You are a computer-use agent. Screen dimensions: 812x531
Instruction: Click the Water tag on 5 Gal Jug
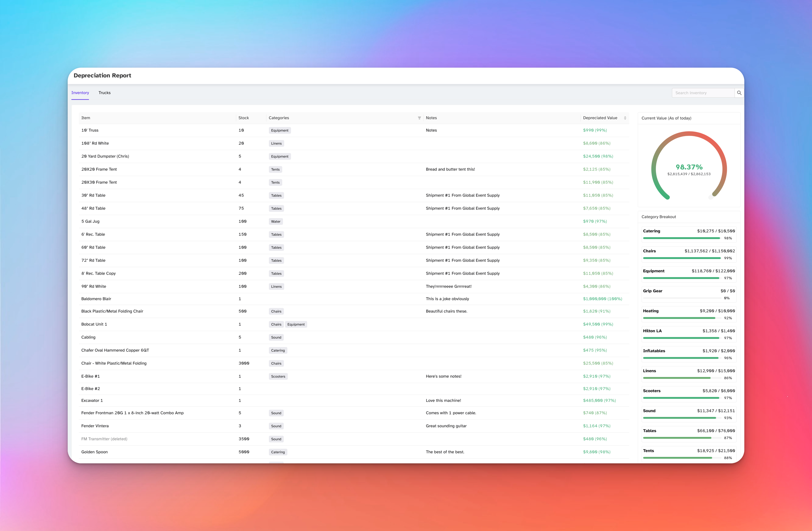(x=275, y=221)
